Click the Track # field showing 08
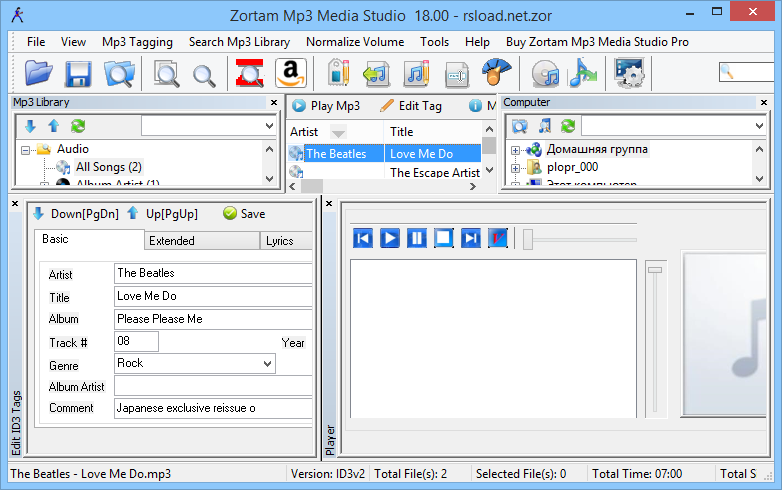 [x=136, y=341]
